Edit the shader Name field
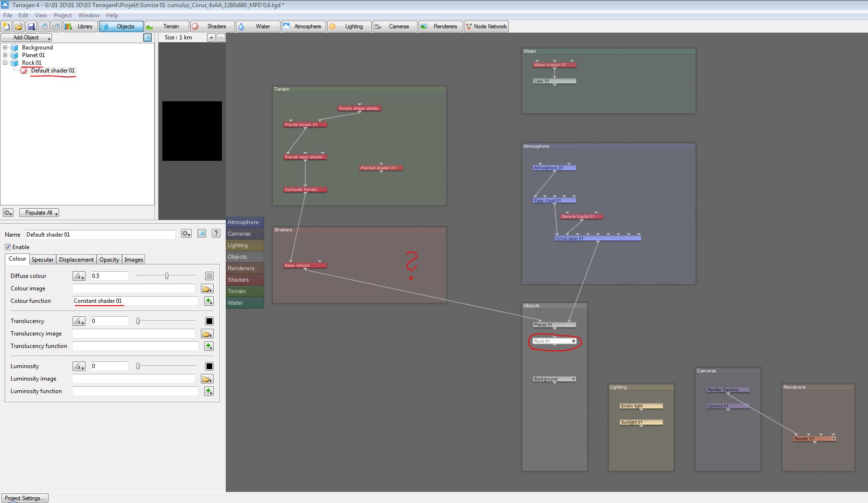 [x=100, y=235]
